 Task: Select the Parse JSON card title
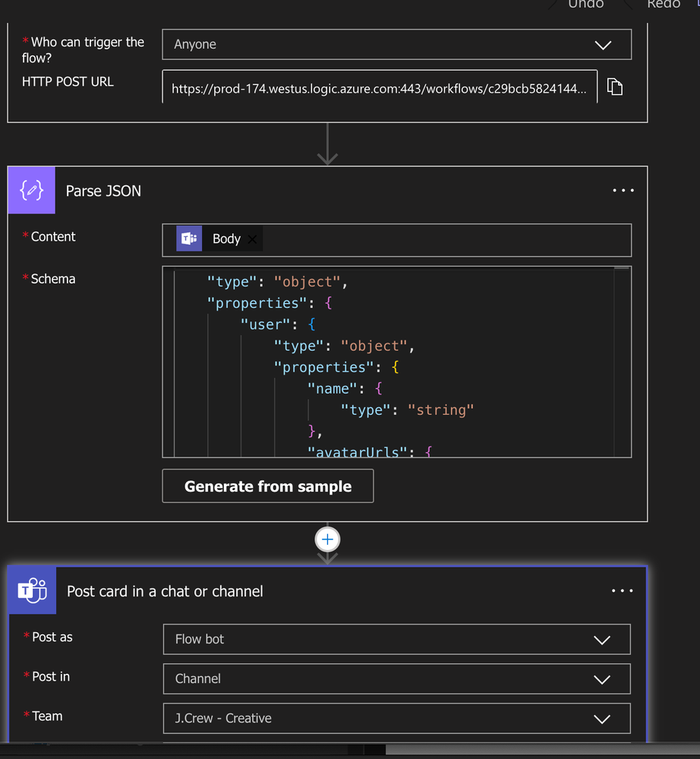[x=103, y=191]
